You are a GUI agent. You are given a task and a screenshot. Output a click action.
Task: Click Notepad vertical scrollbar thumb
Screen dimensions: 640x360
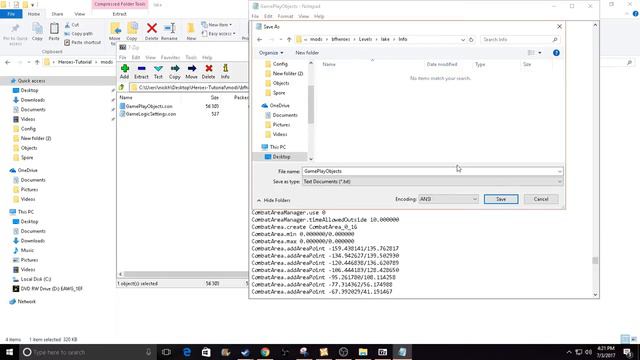click(x=595, y=260)
